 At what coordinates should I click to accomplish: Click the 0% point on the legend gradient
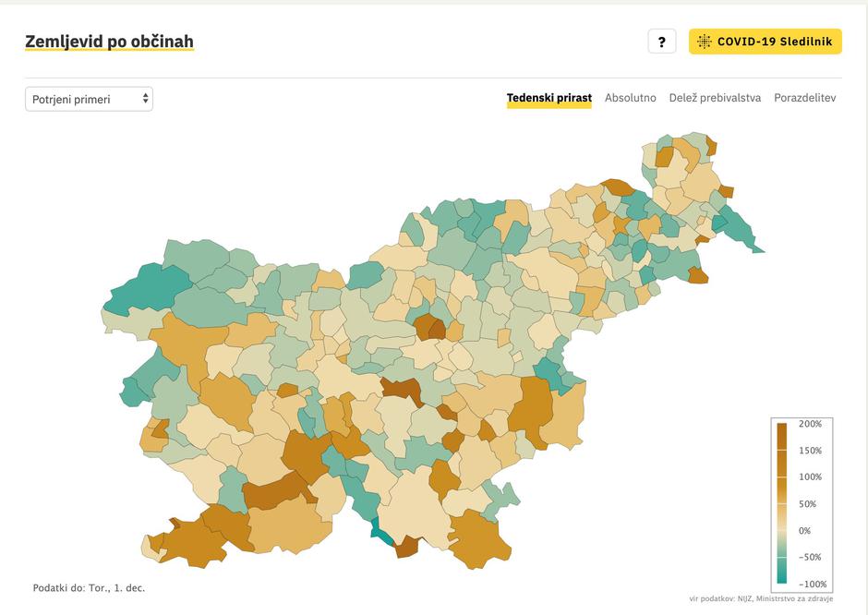tap(781, 530)
